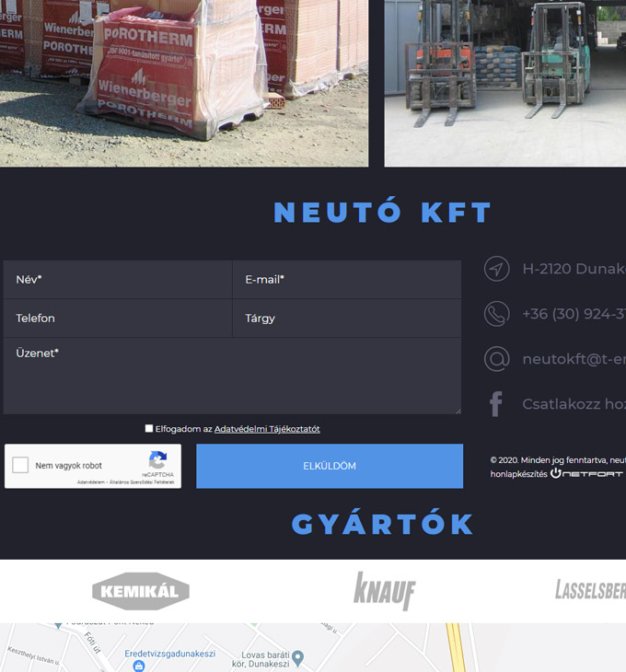Submit the form with ELKÜLDÖM button
Screen dimensions: 626x672
[x=330, y=466]
